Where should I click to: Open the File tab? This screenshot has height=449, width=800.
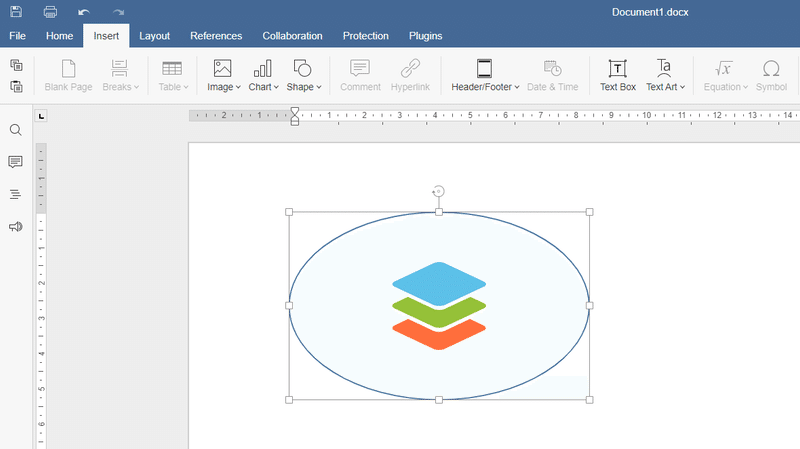(x=17, y=36)
